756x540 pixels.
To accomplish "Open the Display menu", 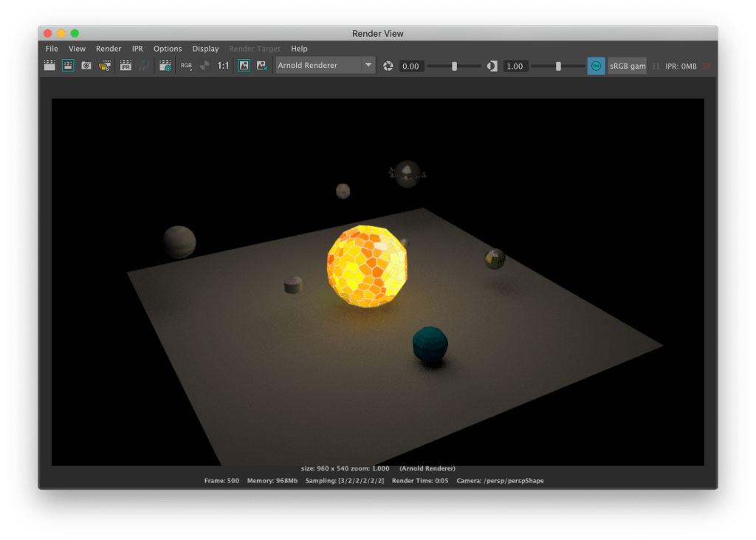I will [205, 49].
